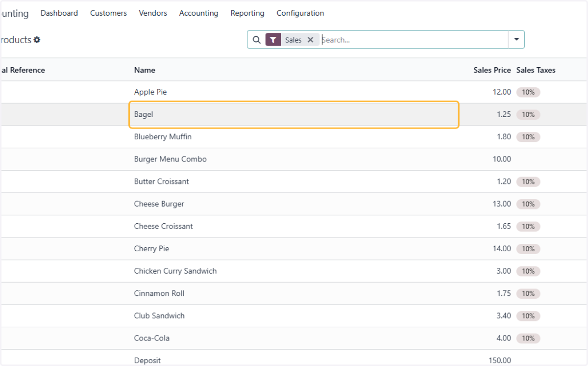Screen dimensions: 588x366
Task: Click the Sales Taxes column header
Action: coord(536,70)
